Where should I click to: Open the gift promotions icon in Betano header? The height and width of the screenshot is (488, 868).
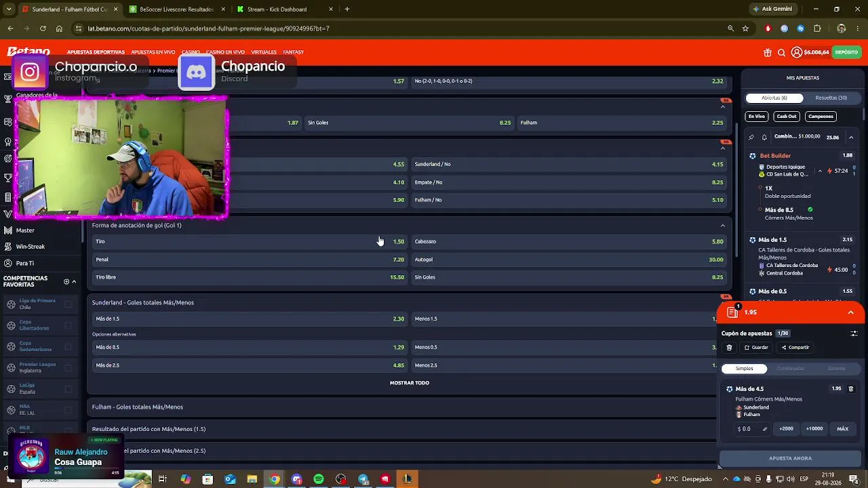click(768, 52)
